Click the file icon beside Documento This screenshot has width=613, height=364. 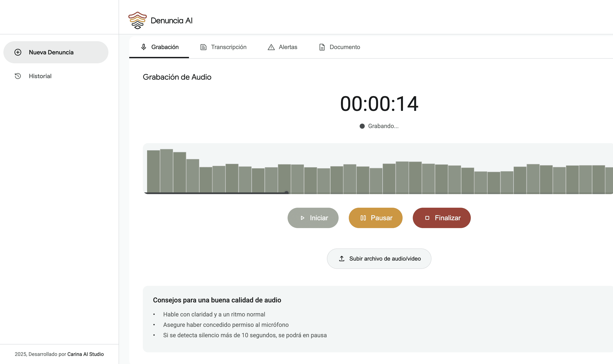pyautogui.click(x=322, y=47)
